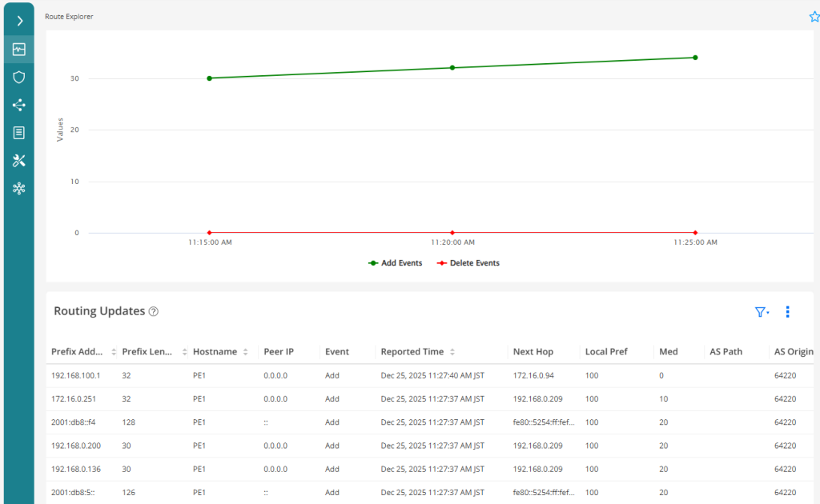The height and width of the screenshot is (504, 820).
Task: Open the monitoring pulse icon in sidebar
Action: (19, 50)
